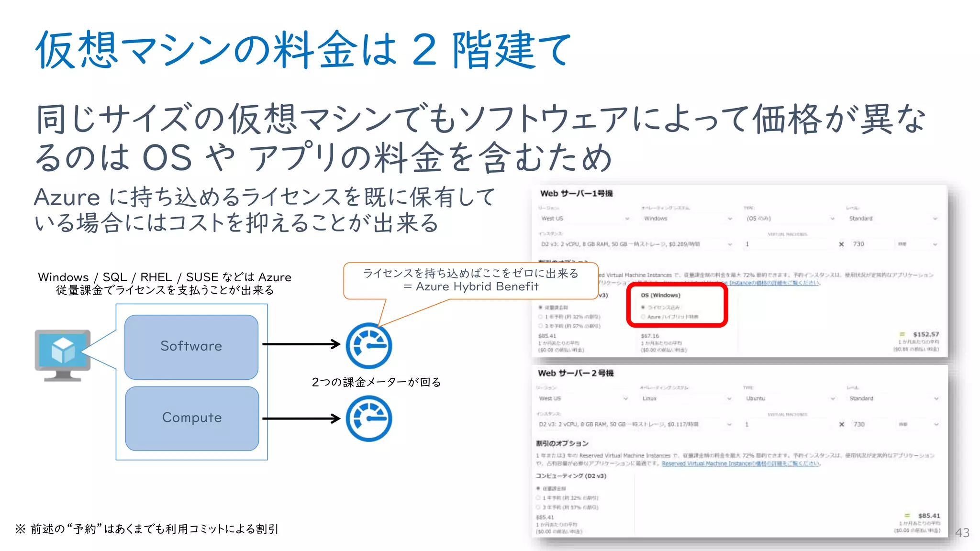
Task: Select 3-year reserved radio for Web server 2
Action: pyautogui.click(x=538, y=507)
